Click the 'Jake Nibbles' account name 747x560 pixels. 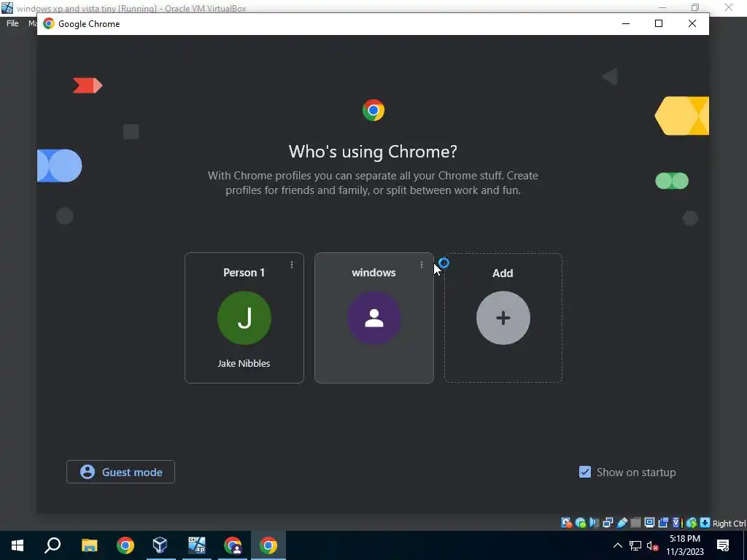pos(244,363)
